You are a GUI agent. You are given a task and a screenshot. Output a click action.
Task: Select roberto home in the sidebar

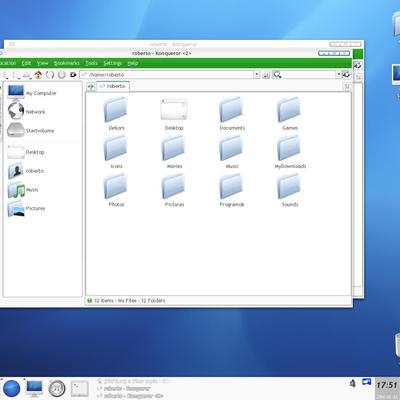tap(26, 171)
